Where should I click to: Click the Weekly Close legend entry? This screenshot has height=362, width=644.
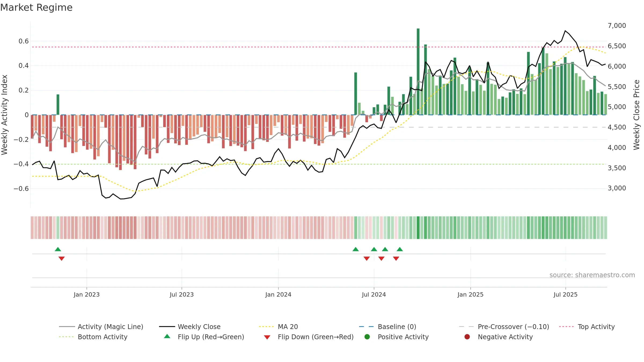(190, 327)
